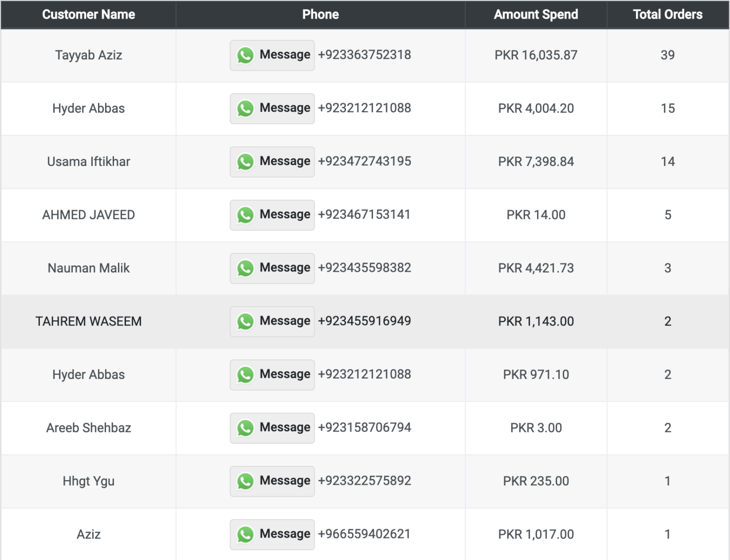730x560 pixels.
Task: Click WhatsApp icon for Hyder Abbas with 15 orders
Action: click(x=245, y=109)
